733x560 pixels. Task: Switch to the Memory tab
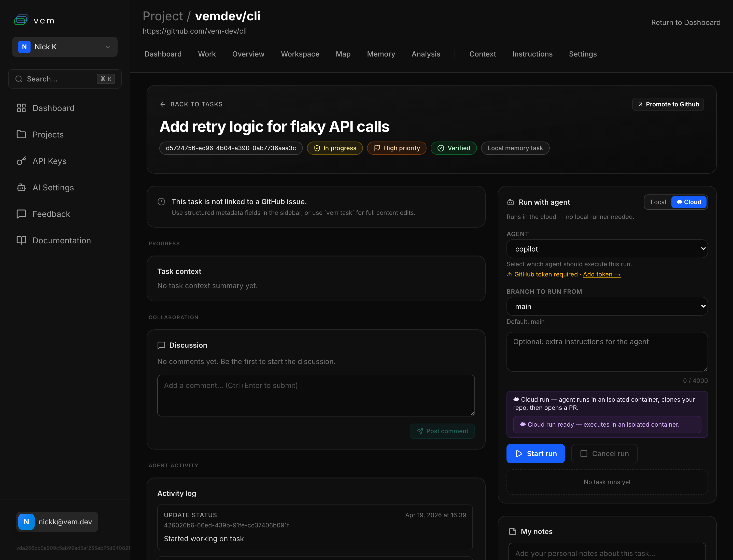point(381,54)
